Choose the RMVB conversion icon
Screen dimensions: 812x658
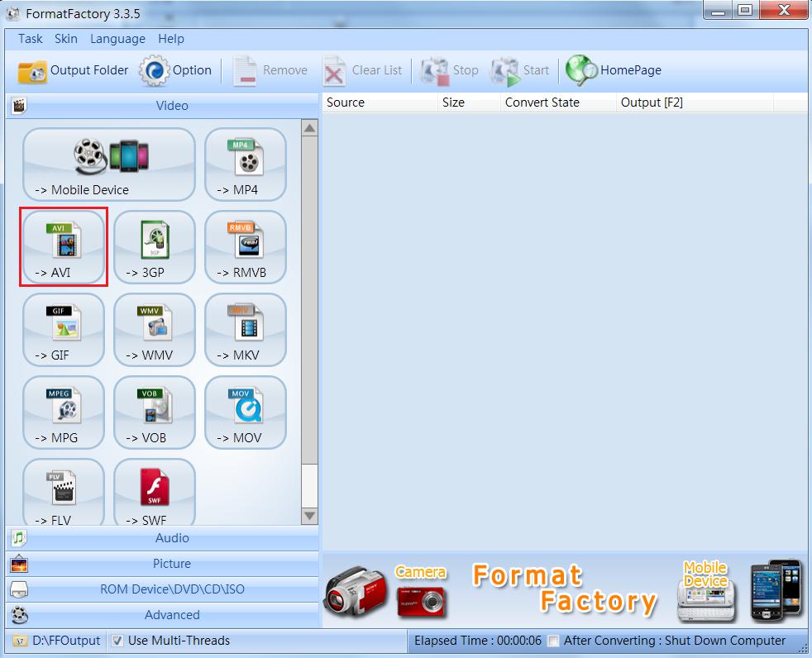coord(246,247)
